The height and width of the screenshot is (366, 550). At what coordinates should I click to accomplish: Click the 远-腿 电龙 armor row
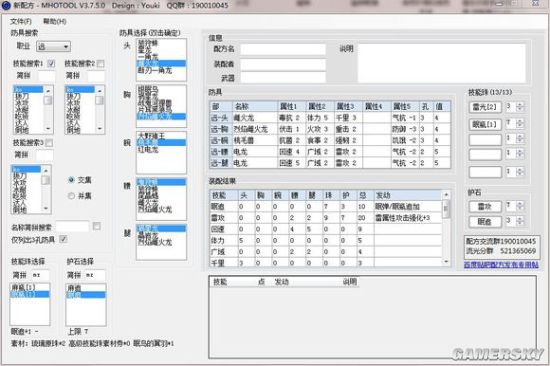coord(330,163)
